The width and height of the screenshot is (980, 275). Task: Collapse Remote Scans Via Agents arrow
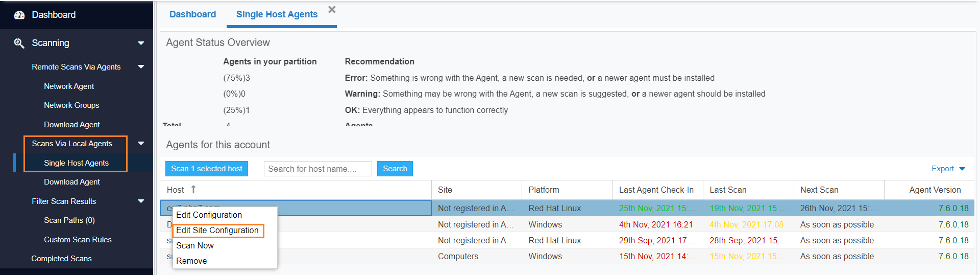coord(141,67)
